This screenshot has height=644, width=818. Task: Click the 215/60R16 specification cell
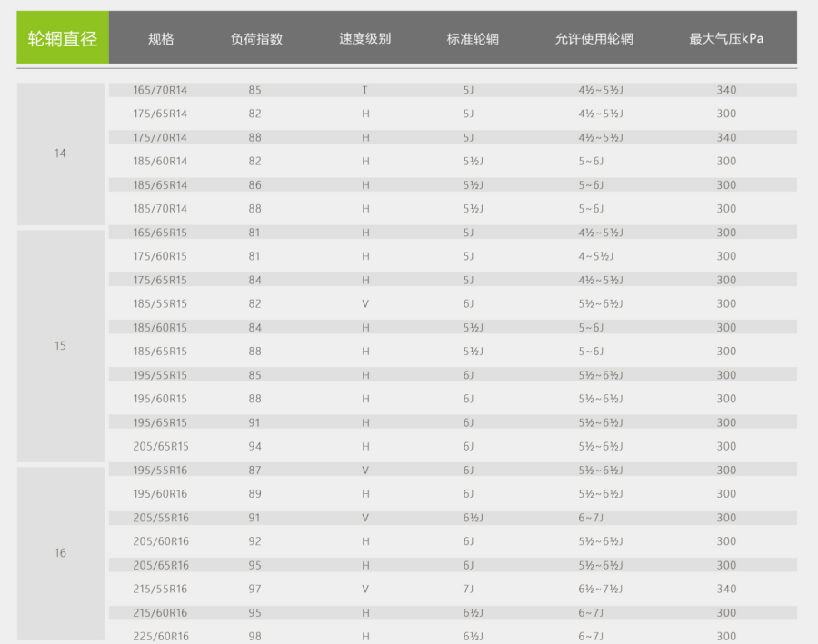[160, 612]
